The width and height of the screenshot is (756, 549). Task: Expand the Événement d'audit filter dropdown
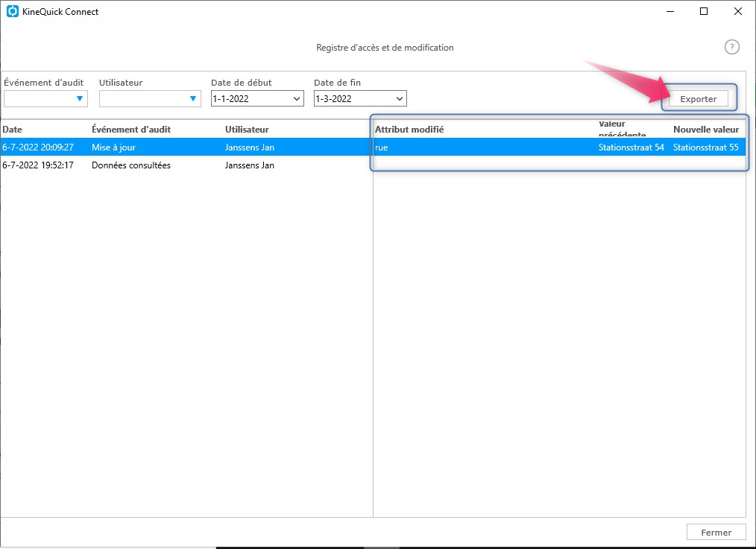[80, 99]
